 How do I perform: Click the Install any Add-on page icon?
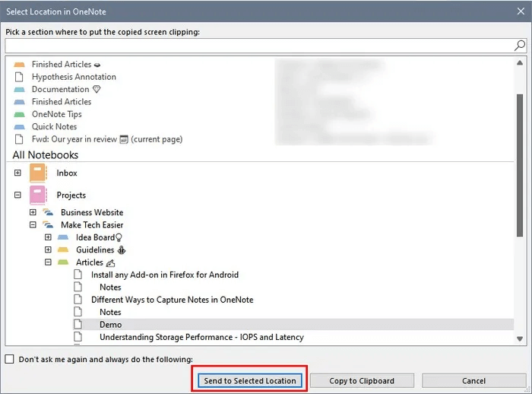point(78,275)
